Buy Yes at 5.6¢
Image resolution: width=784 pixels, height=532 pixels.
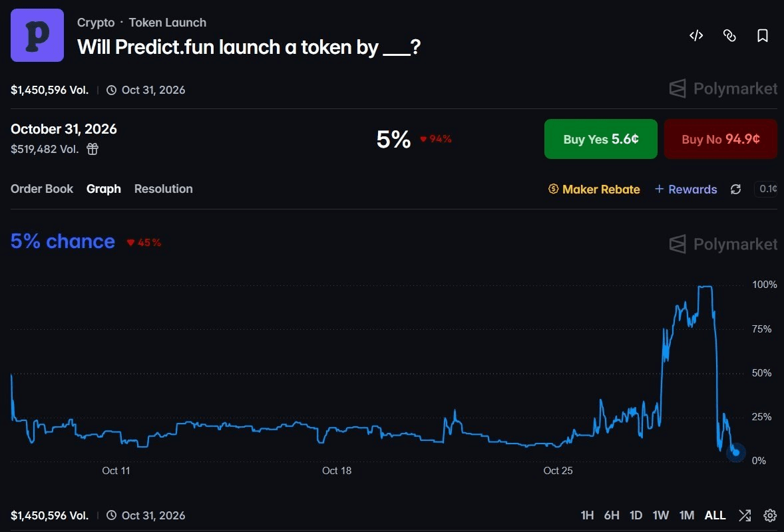600,139
